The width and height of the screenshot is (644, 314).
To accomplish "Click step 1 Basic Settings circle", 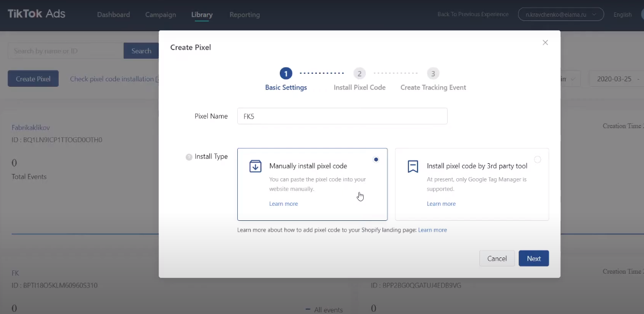I will (286, 73).
